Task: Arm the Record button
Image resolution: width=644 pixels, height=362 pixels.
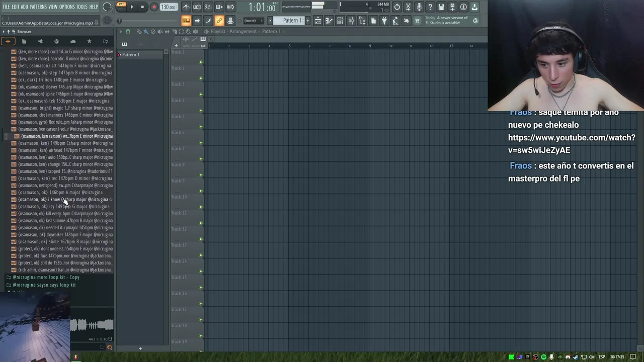Action: click(x=154, y=7)
